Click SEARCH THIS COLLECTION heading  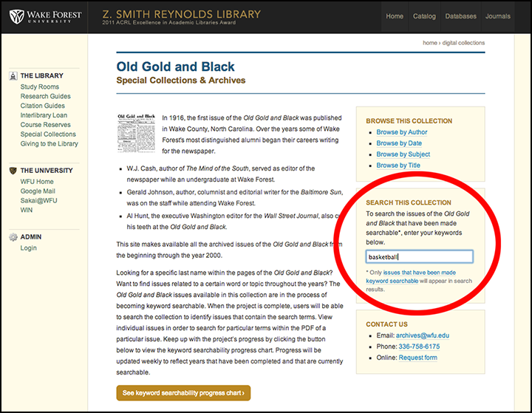click(x=409, y=202)
